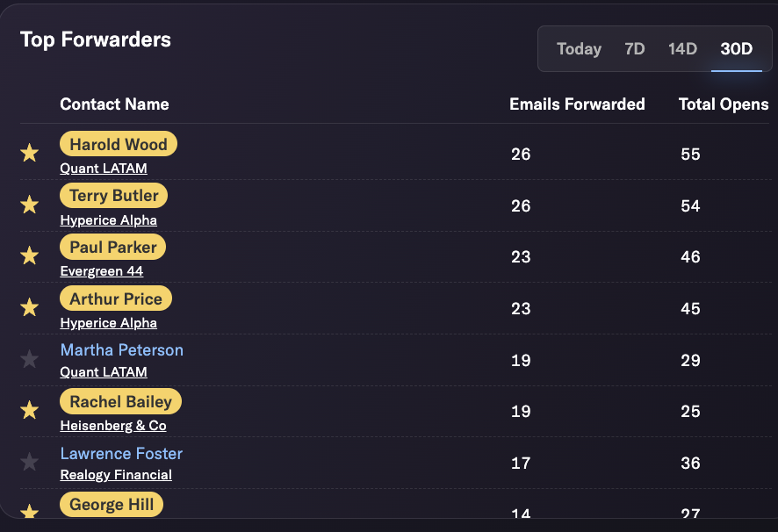Select the 7D time range tab
The height and width of the screenshot is (532, 778).
click(x=635, y=48)
